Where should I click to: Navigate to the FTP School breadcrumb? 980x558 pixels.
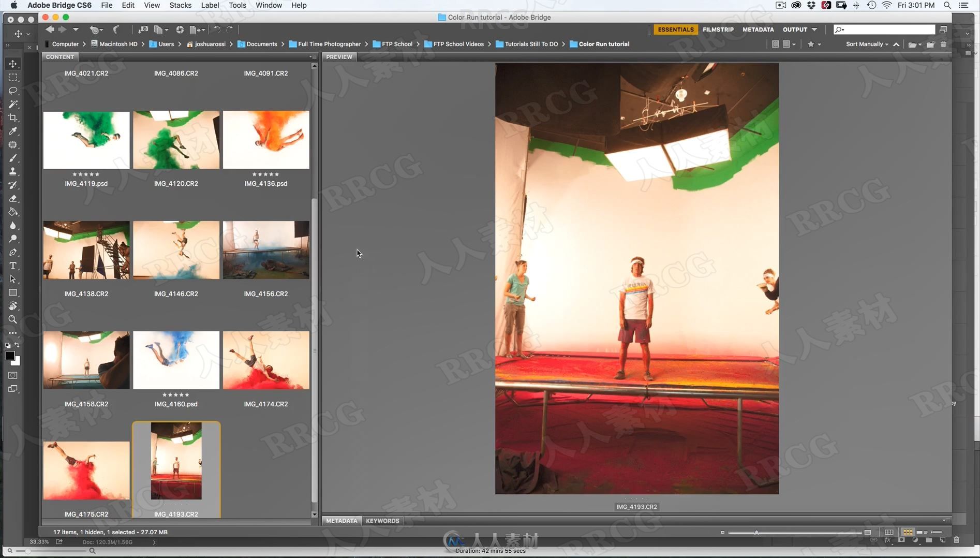click(x=392, y=44)
